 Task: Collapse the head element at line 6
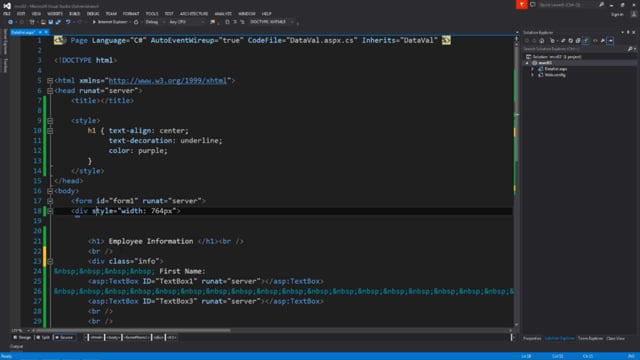(x=50, y=91)
